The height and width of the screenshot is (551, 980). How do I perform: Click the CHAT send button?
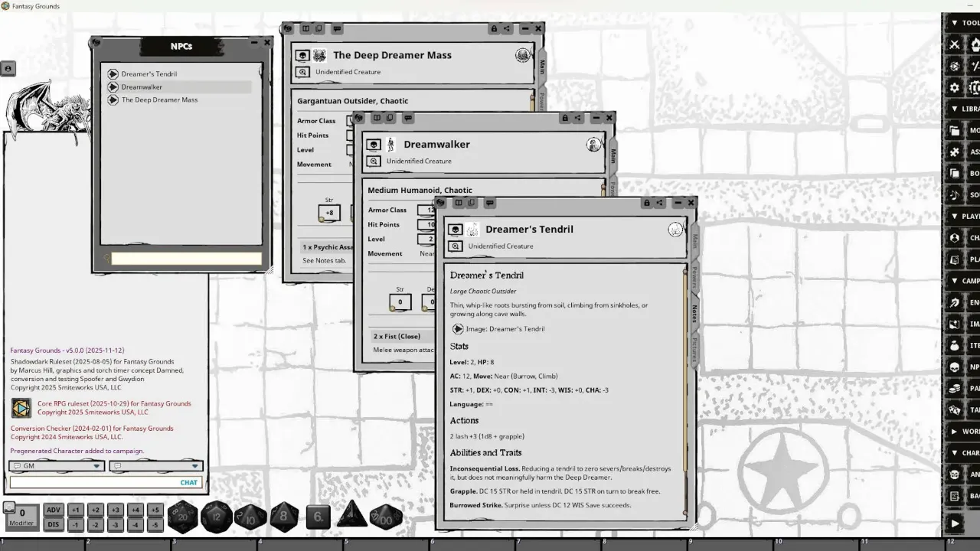[189, 482]
